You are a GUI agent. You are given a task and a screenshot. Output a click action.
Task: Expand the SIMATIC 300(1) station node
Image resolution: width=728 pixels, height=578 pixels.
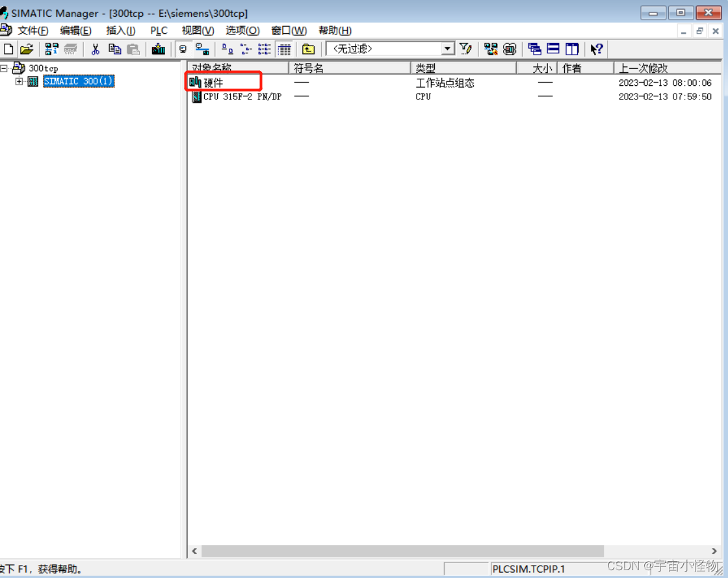pos(19,82)
